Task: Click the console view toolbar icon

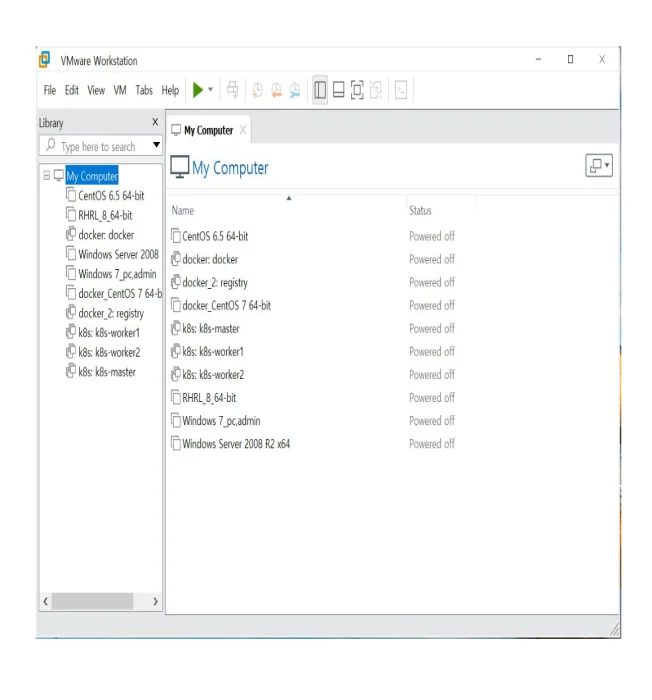Action: pyautogui.click(x=401, y=90)
